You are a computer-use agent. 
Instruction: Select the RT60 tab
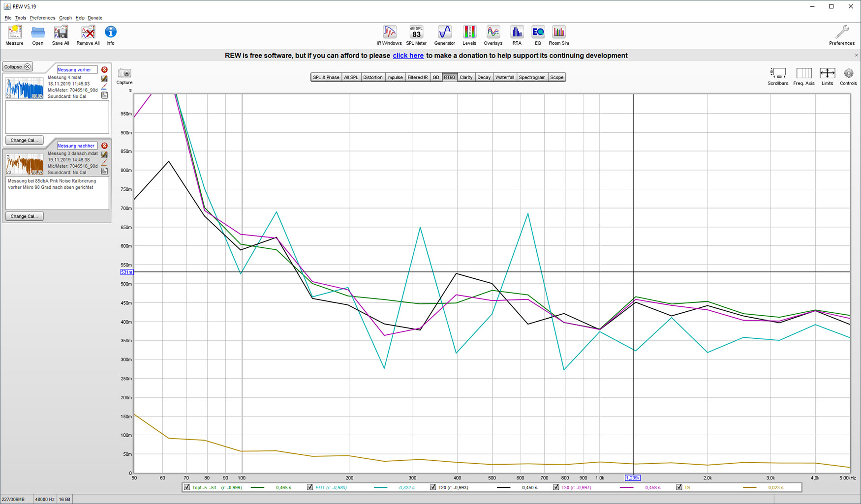449,77
